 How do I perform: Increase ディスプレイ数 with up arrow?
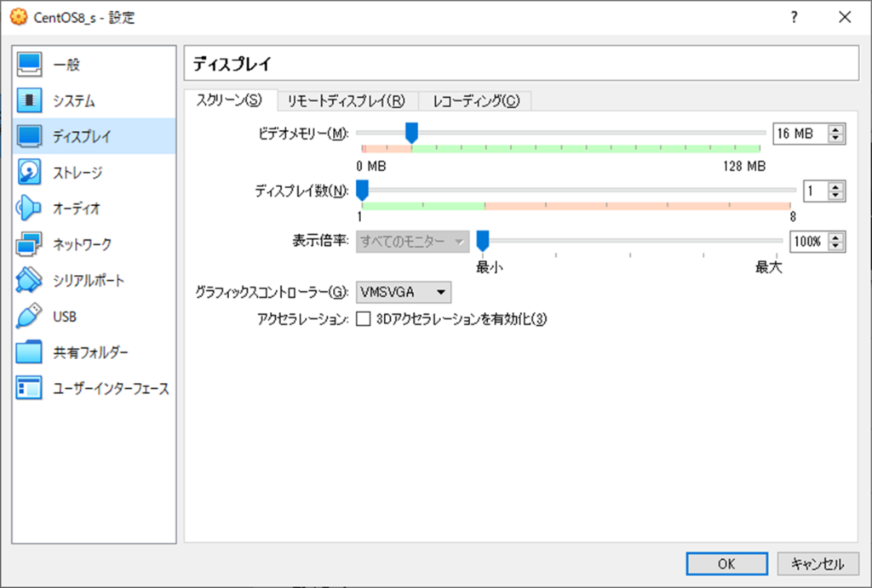coord(835,186)
